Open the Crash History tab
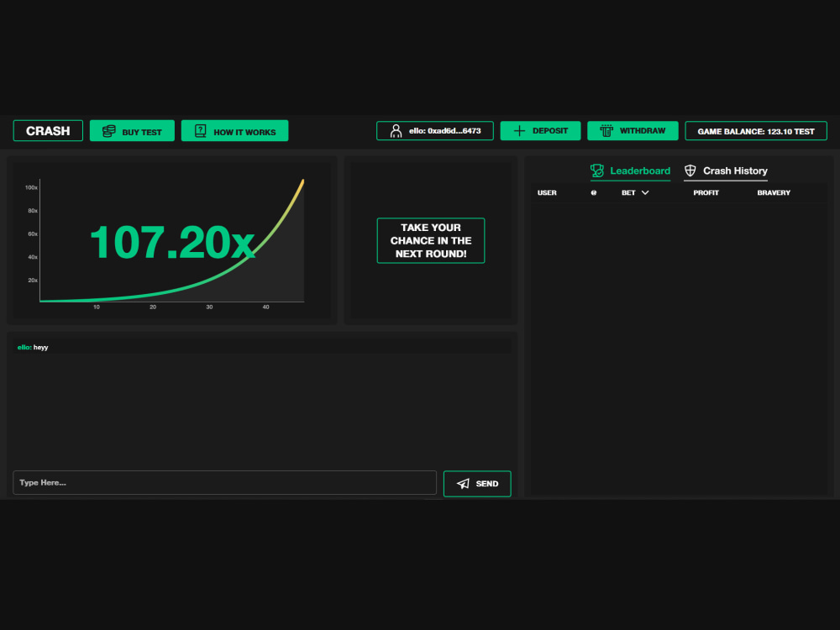This screenshot has height=630, width=840. [735, 171]
